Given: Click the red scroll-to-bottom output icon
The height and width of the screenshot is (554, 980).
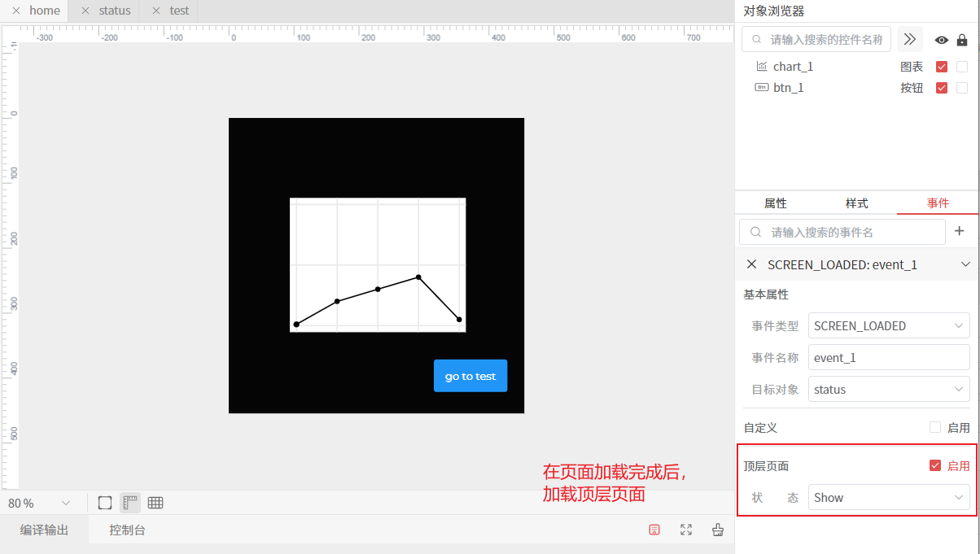Looking at the screenshot, I should [654, 530].
